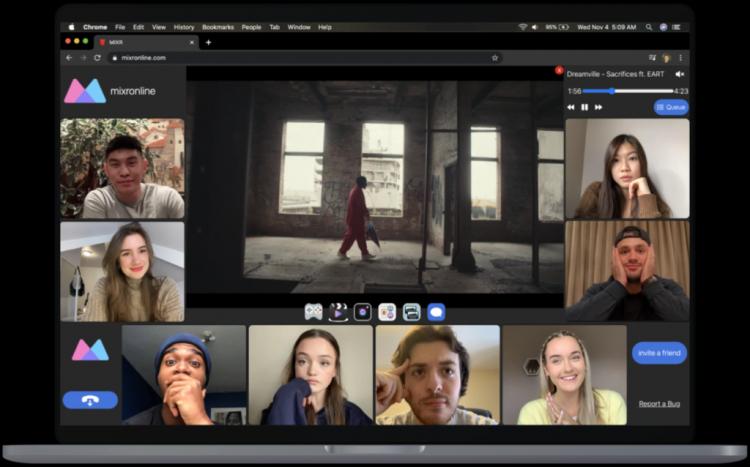Click the mixronline logo at top
The width and height of the screenshot is (750, 467).
click(x=110, y=91)
